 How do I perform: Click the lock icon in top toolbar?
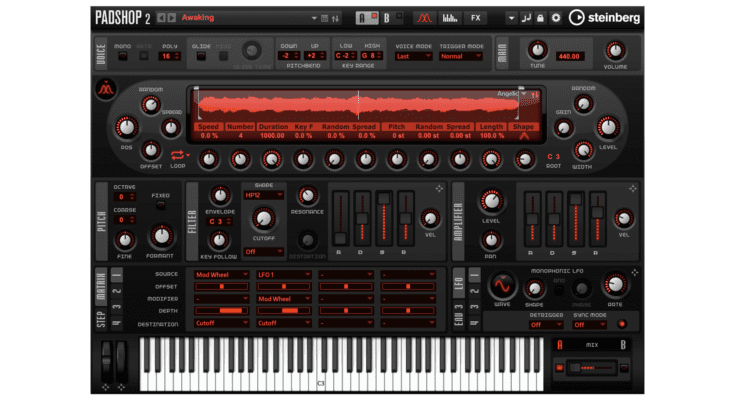540,18
